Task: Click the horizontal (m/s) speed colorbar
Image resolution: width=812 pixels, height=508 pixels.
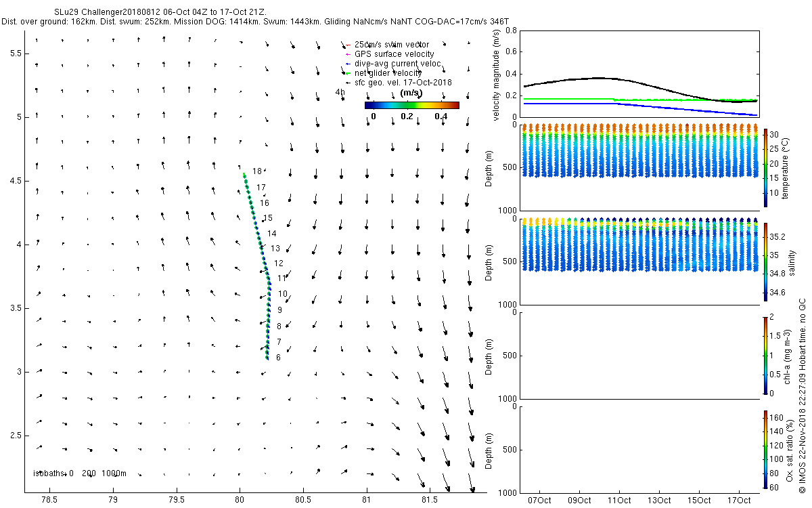Action: (x=411, y=105)
